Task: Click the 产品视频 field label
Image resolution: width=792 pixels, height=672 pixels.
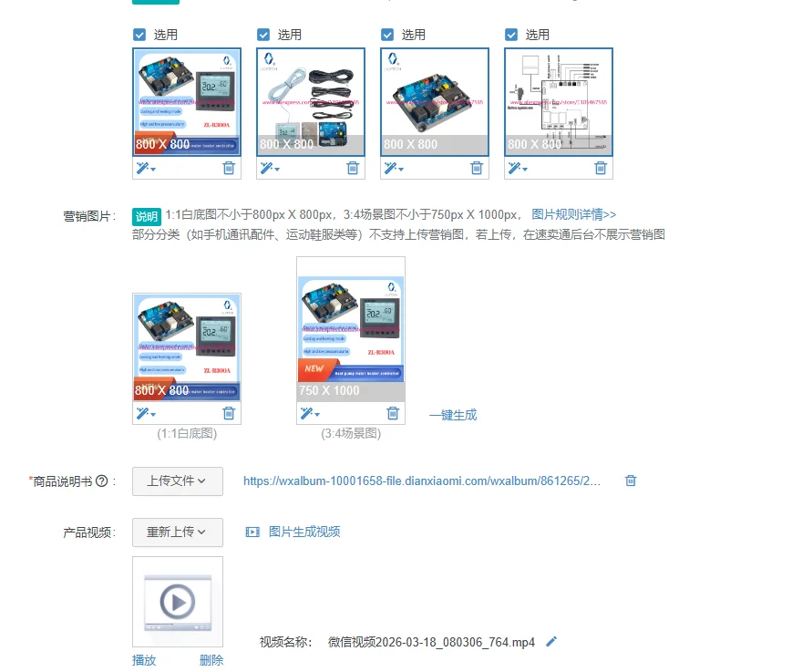Action: pyautogui.click(x=89, y=532)
